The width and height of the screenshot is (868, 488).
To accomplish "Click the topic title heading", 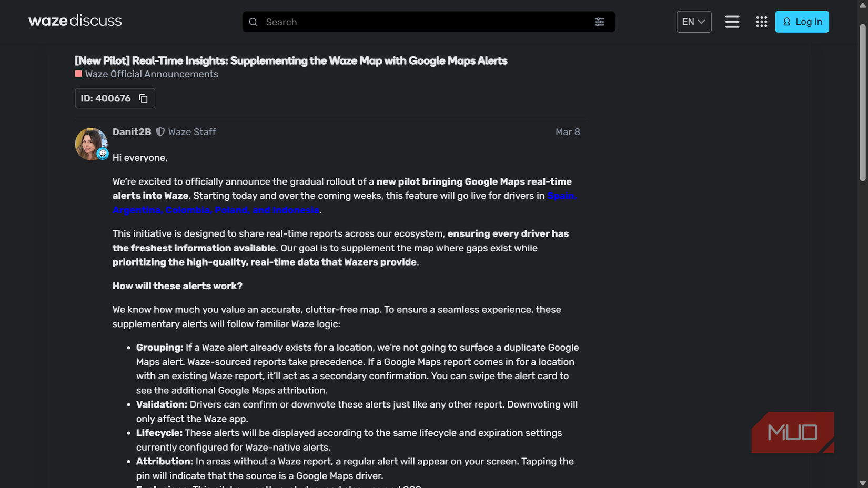I will [x=291, y=60].
